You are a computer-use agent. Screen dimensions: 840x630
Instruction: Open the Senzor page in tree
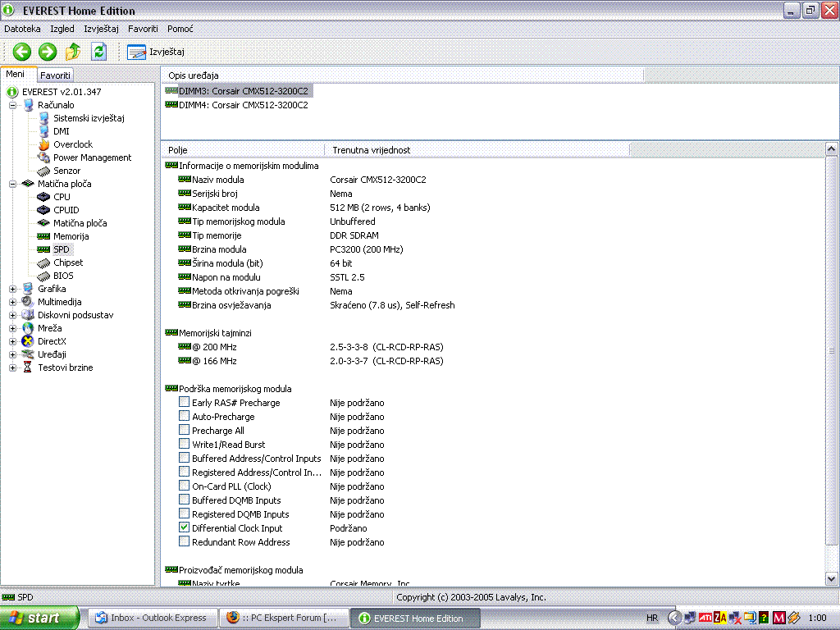point(66,171)
